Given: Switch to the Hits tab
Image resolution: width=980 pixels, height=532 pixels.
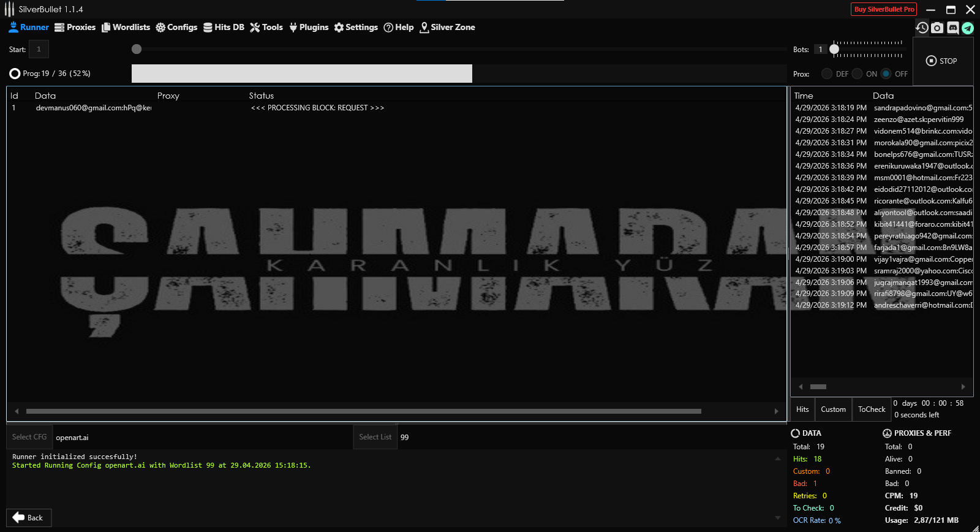Looking at the screenshot, I should point(802,409).
